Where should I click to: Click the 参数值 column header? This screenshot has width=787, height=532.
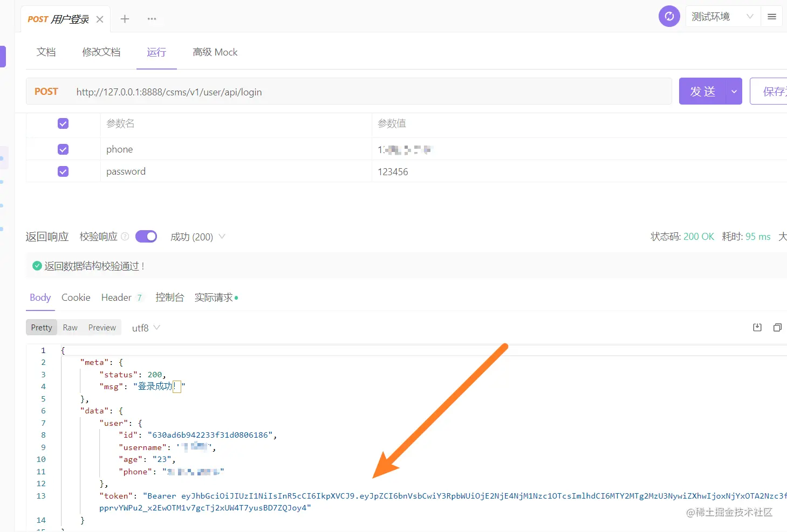coord(392,123)
